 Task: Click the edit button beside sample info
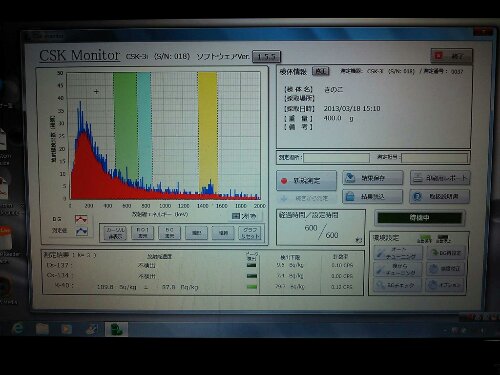pyautogui.click(x=320, y=71)
